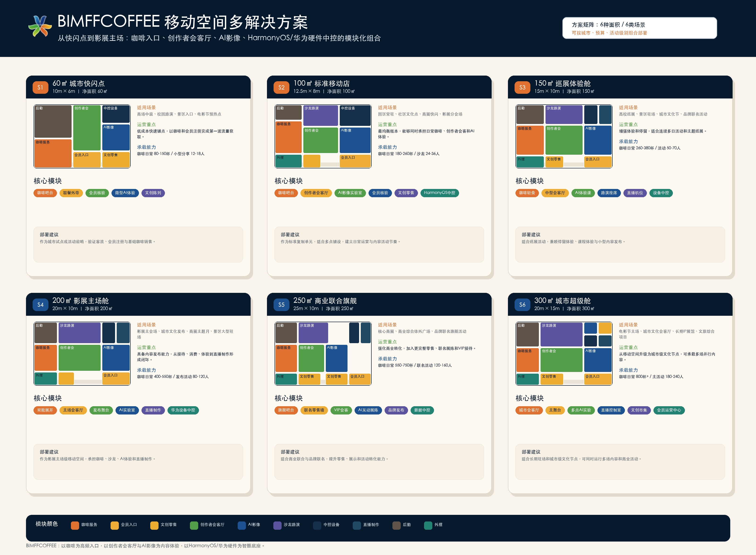Click the 中型会客厅 module tag
The height and width of the screenshot is (555, 756).
pos(555,193)
